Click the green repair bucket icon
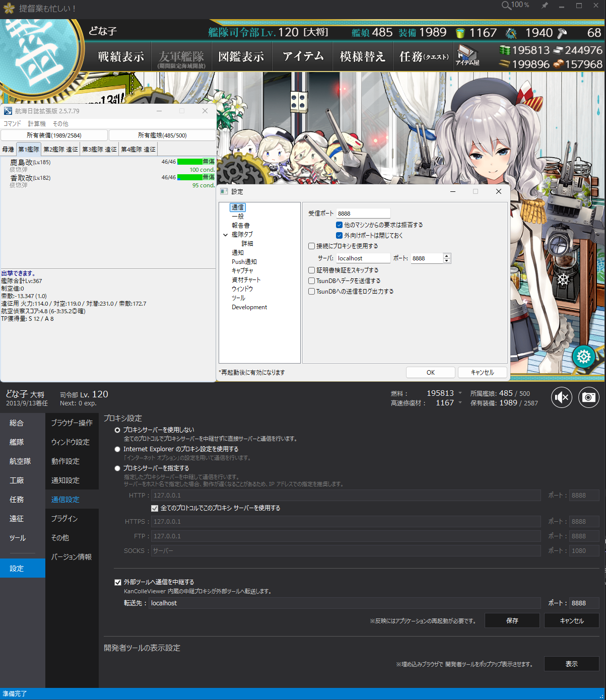 click(x=460, y=33)
